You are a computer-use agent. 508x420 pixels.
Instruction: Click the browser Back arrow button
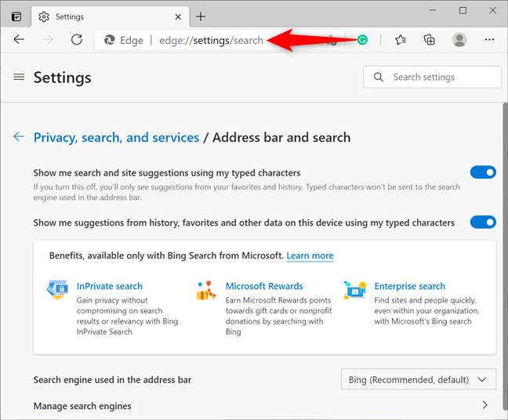19,40
